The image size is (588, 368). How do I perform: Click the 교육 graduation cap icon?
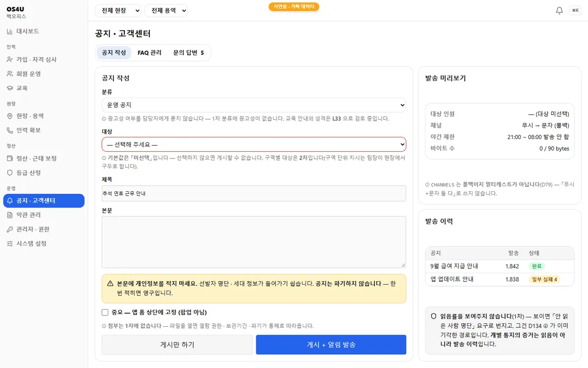(x=10, y=88)
